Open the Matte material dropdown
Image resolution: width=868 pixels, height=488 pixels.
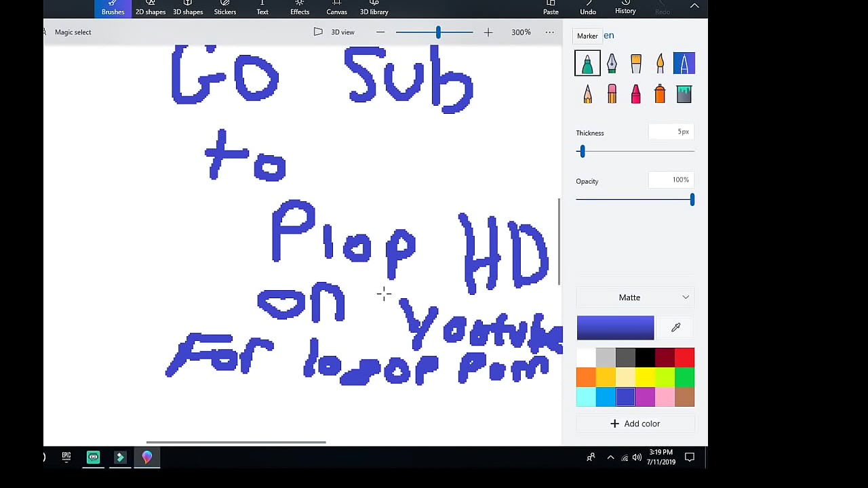pyautogui.click(x=635, y=298)
